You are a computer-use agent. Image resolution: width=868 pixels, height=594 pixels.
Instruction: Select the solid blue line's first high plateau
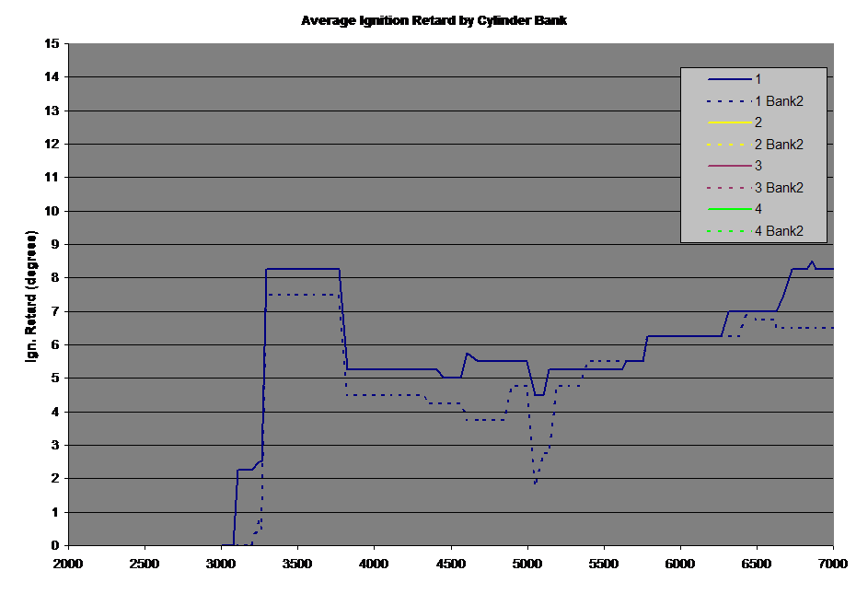pos(302,269)
